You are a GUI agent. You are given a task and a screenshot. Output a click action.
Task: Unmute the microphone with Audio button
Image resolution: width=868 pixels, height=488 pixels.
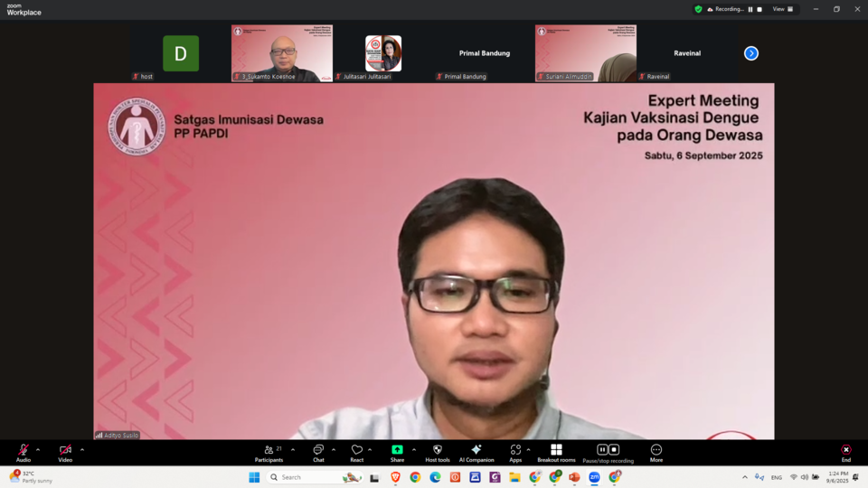[23, 450]
